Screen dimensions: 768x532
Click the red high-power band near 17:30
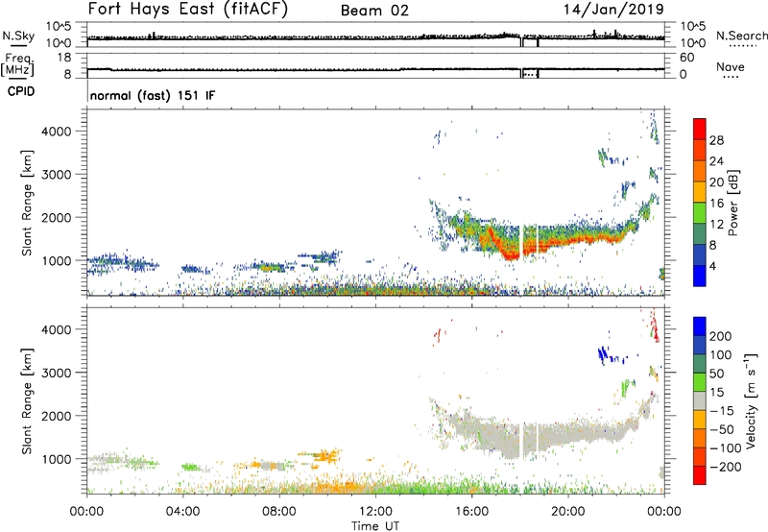click(x=511, y=254)
